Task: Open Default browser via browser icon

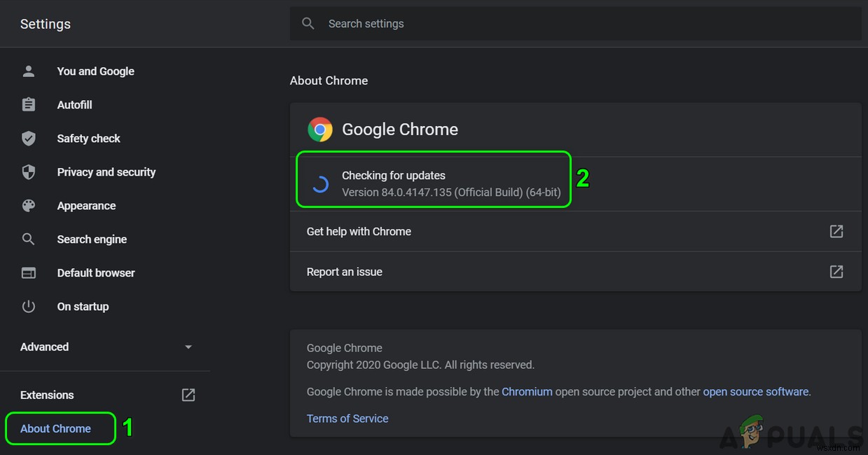Action: [x=28, y=272]
